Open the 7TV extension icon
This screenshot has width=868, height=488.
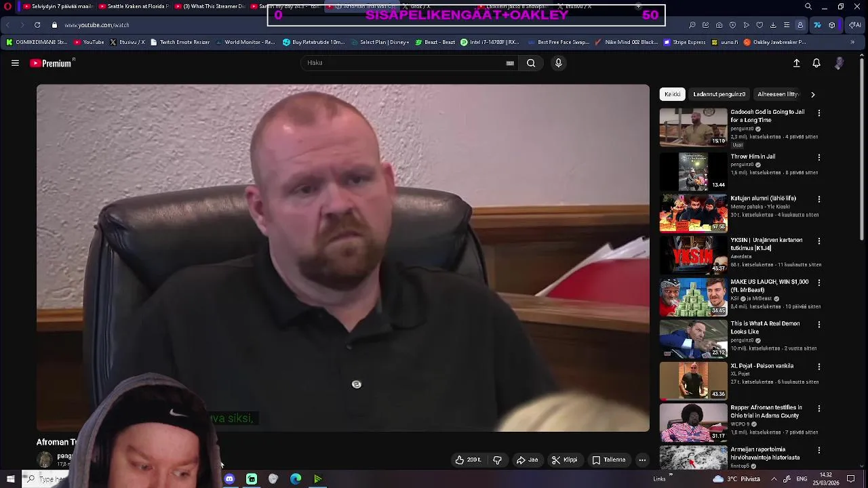(x=817, y=25)
